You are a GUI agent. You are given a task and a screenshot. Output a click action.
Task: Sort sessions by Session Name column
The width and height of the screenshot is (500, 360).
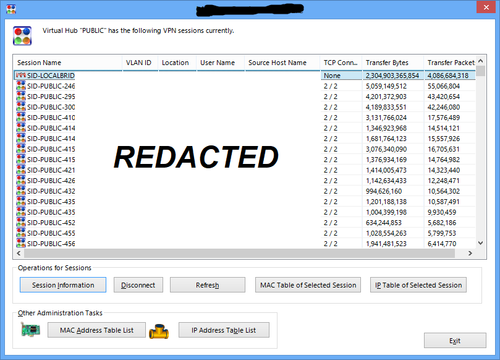point(68,63)
